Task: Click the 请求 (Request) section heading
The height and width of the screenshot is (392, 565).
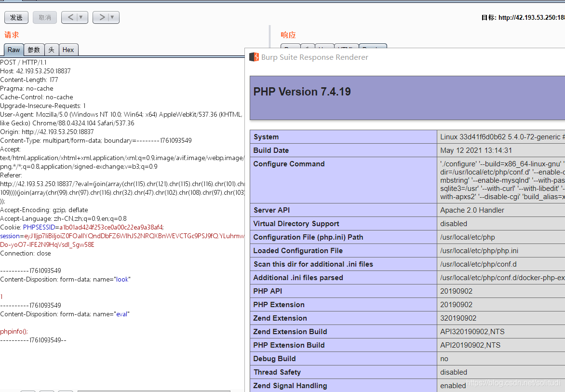Action: tap(12, 35)
